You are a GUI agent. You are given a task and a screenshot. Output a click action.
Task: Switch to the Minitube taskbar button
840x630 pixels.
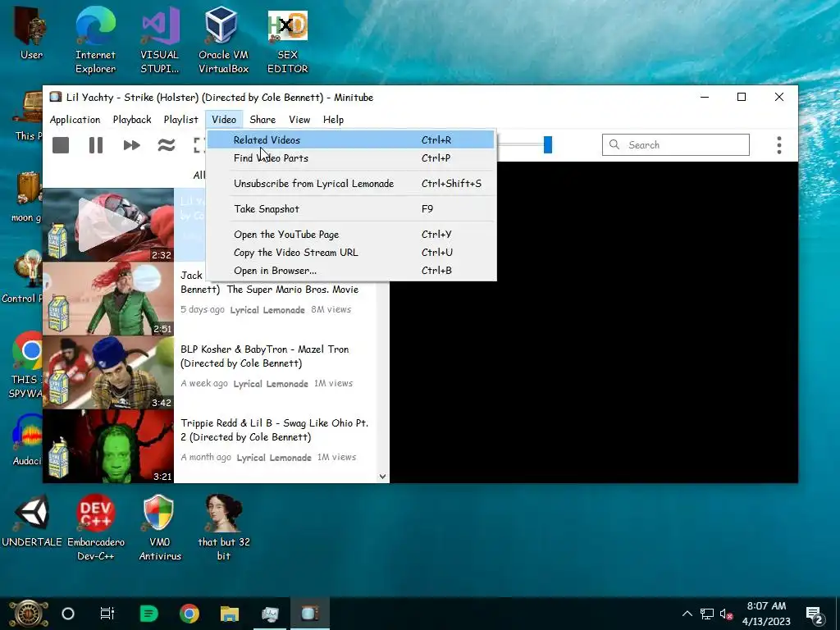[309, 614]
